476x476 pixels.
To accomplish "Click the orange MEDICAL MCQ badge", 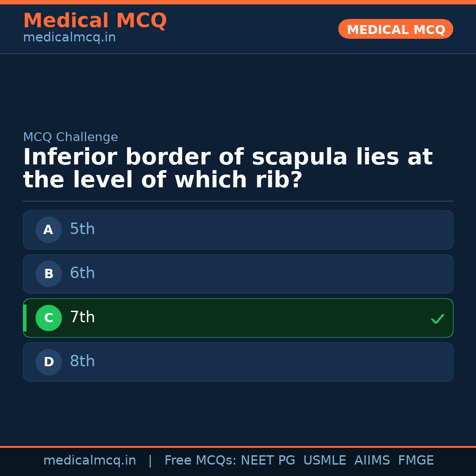I will click(395, 29).
